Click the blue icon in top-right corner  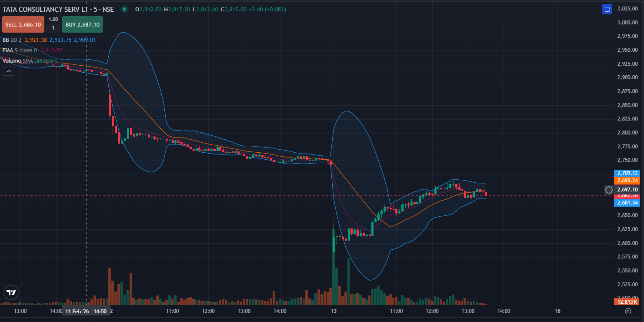click(x=607, y=9)
